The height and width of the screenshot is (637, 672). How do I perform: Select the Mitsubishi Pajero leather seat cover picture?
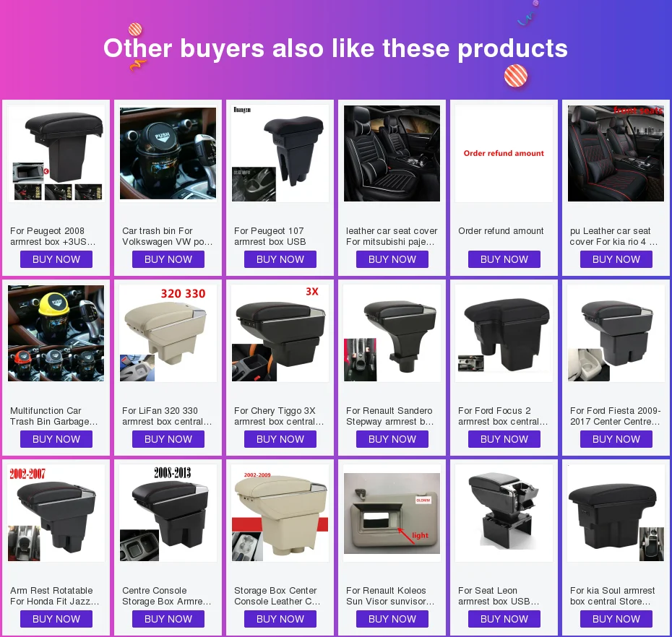pos(392,153)
